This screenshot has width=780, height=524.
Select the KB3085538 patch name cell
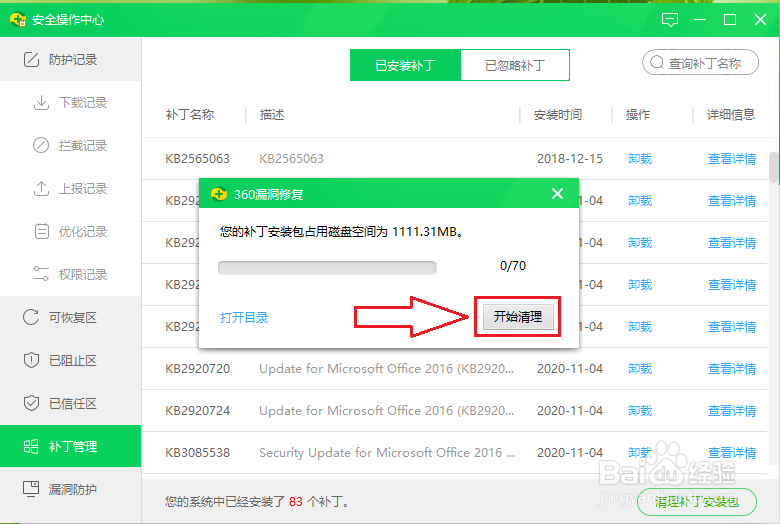click(197, 452)
